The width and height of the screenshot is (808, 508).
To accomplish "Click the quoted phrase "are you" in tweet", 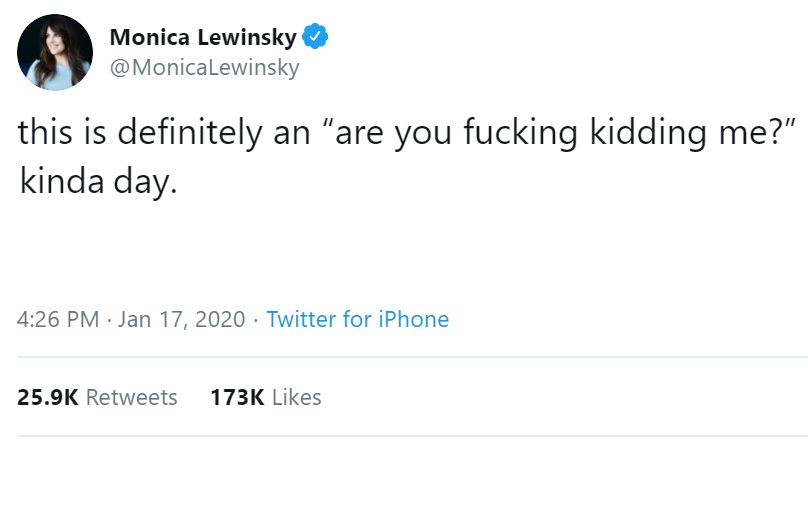I will [396, 134].
